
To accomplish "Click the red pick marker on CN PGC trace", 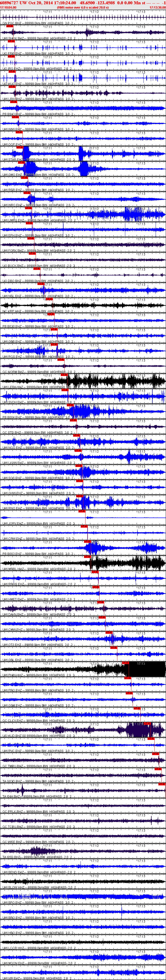I will click(x=10, y=26).
